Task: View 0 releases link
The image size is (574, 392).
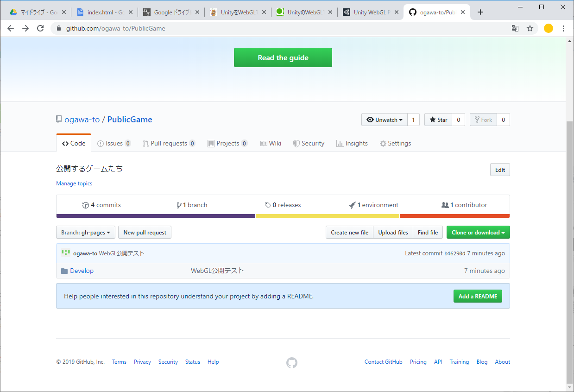Action: [283, 205]
